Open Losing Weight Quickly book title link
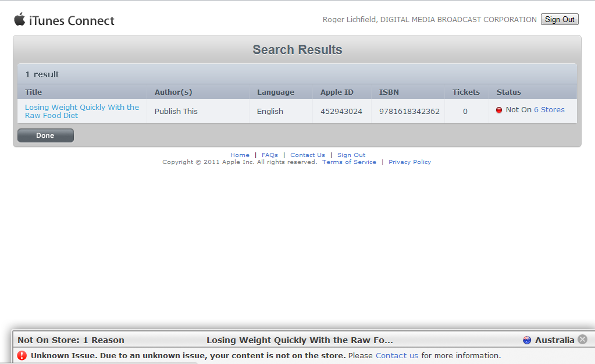 click(x=82, y=111)
